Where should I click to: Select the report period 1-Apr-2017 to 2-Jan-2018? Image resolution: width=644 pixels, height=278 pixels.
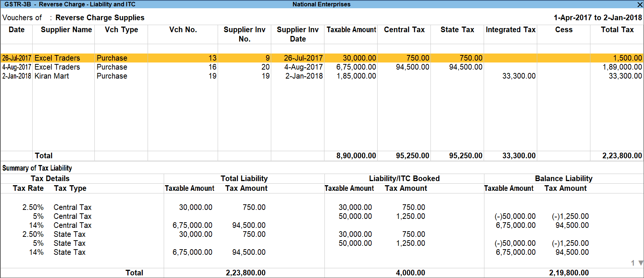598,18
